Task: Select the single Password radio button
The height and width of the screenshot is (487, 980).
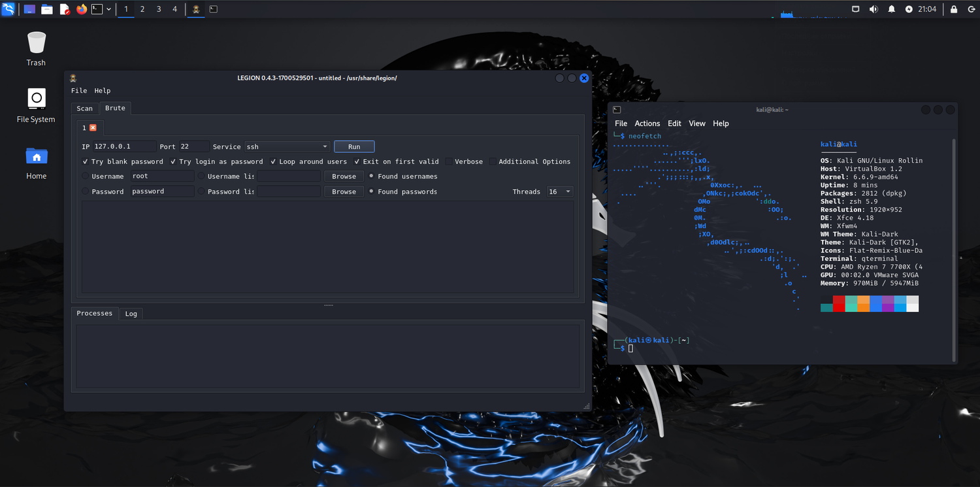Action: pos(86,192)
